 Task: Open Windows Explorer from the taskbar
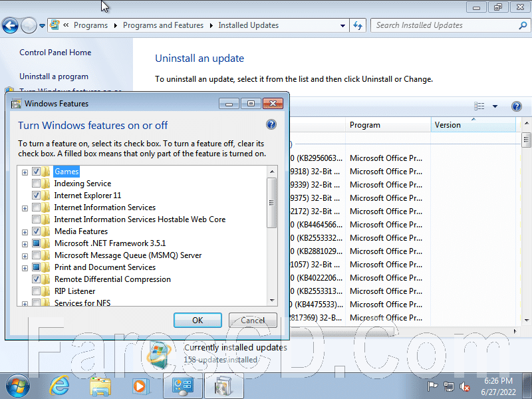point(100,386)
